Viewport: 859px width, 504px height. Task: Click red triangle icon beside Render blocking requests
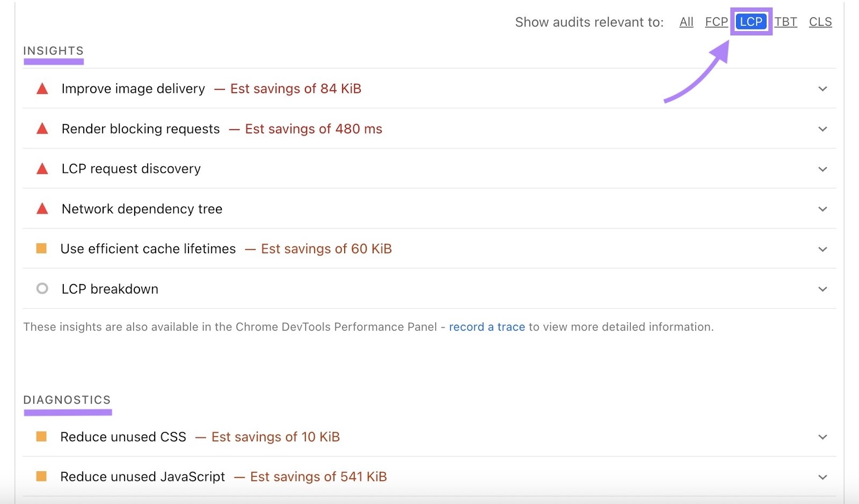pos(42,129)
